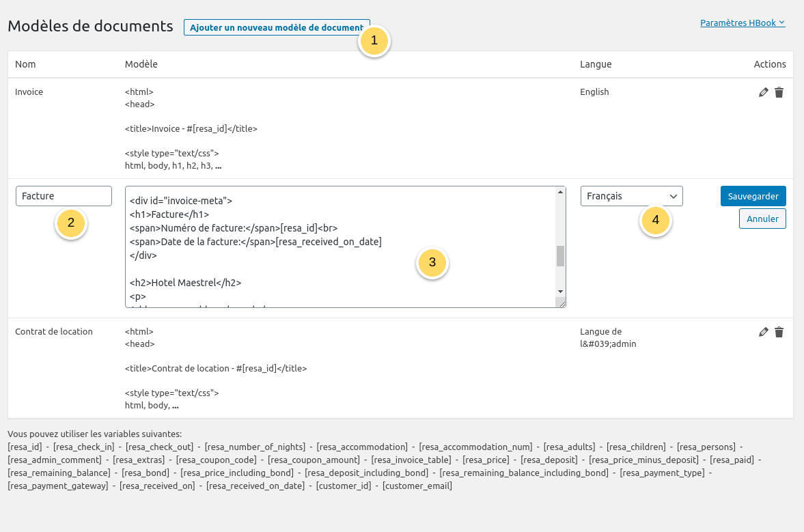Click the template editor's scroll down arrow
Image resolution: width=804 pixels, height=532 pixels.
pos(561,291)
